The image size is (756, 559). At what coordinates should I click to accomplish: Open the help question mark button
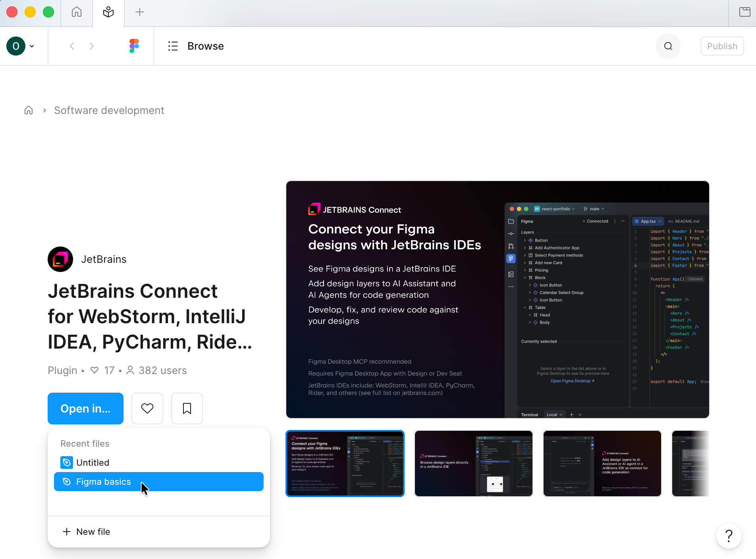pyautogui.click(x=729, y=536)
